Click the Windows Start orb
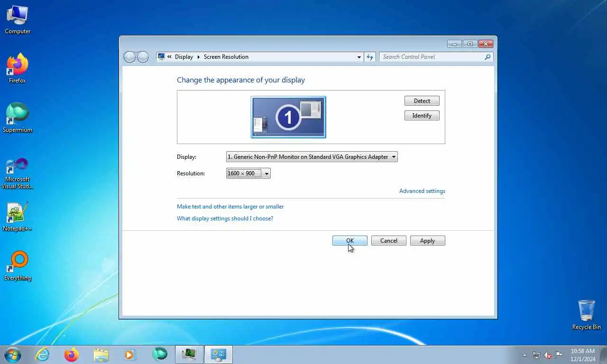Viewport: 607px width, 364px height. click(13, 355)
